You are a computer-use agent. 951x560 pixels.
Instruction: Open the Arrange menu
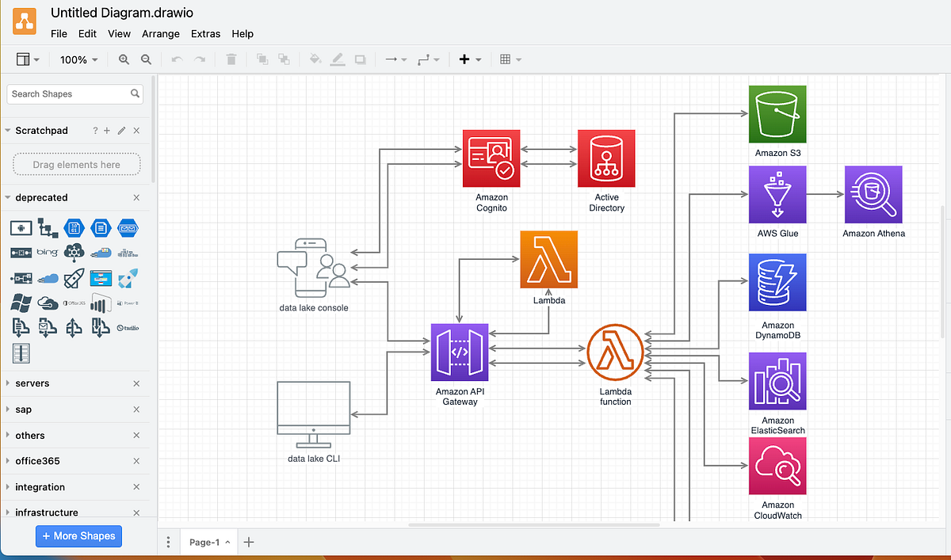(161, 33)
